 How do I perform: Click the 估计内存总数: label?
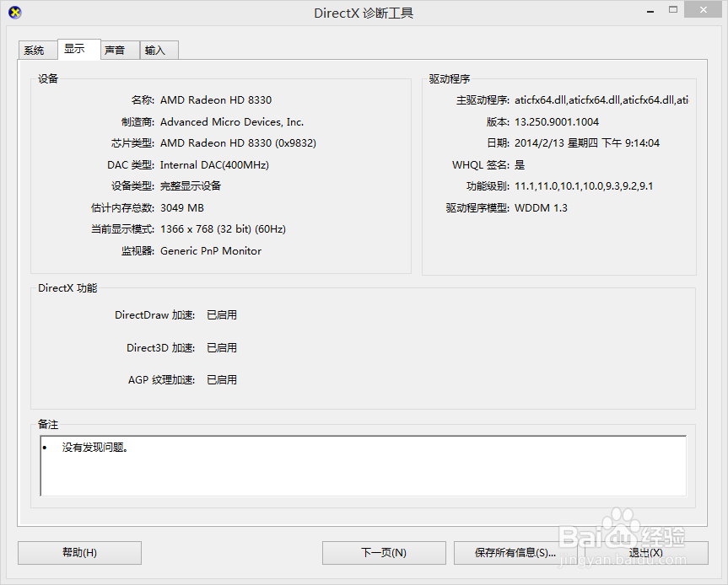tap(122, 208)
